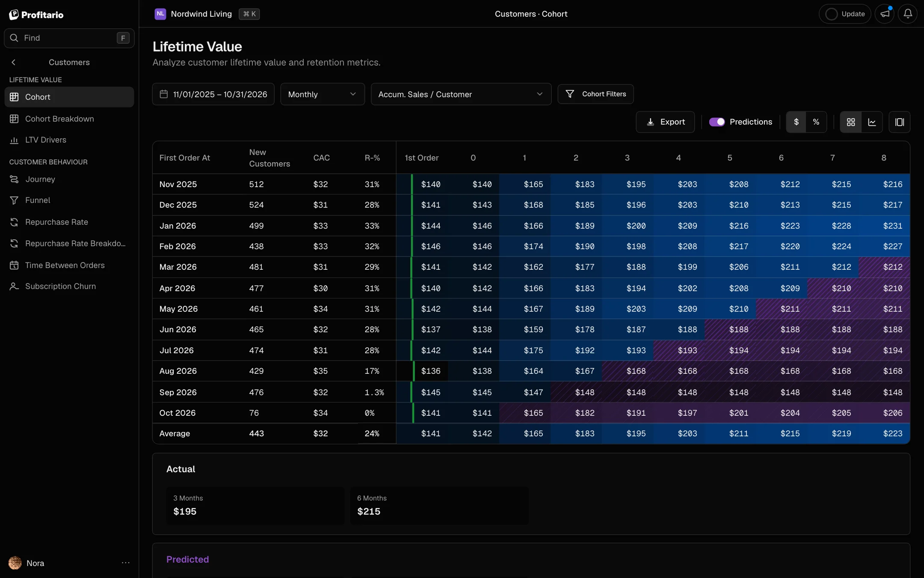
Task: Open the Repurchase Rate Breakdown page
Action: click(69, 244)
